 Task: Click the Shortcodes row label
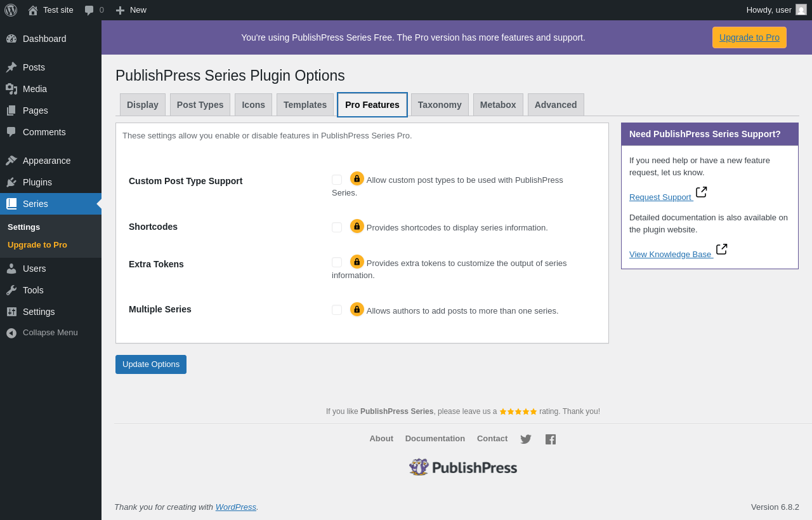click(x=153, y=227)
